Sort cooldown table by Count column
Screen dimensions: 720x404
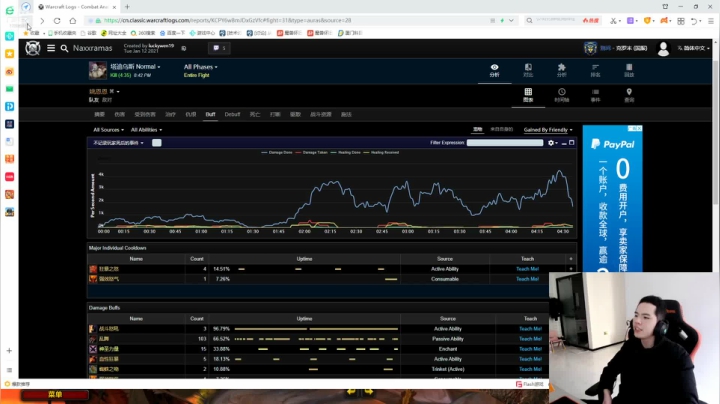tap(197, 259)
